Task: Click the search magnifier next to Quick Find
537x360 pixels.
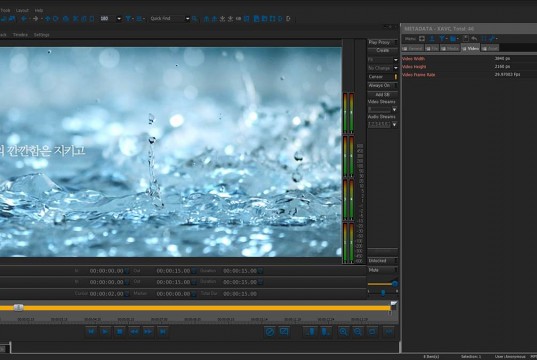Action: 195,18
